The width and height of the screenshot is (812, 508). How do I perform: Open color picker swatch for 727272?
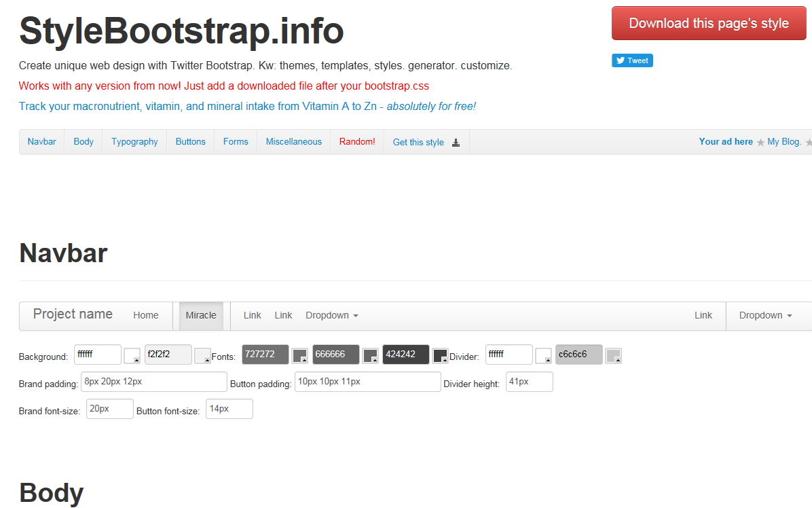[x=300, y=356]
